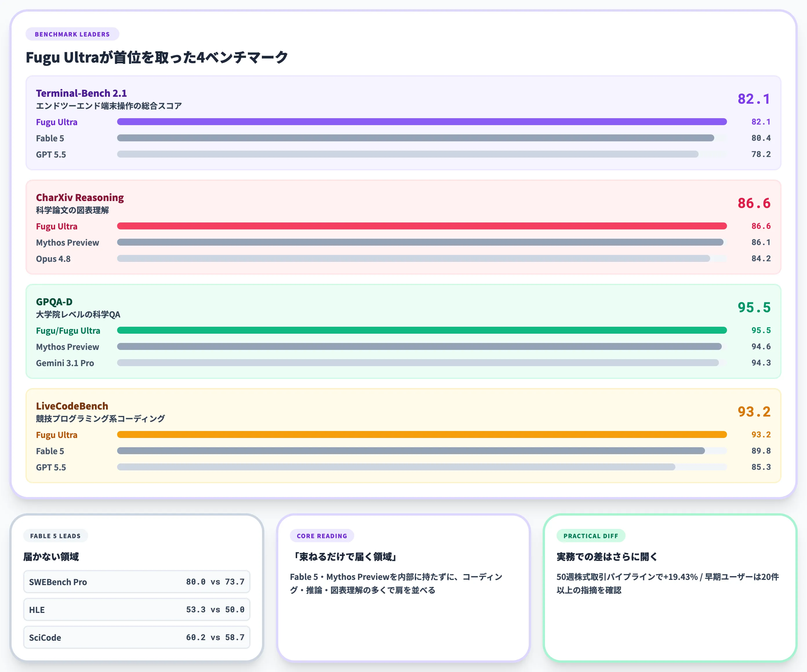This screenshot has width=807, height=672.
Task: Click the 53.3 vs 50.0 value
Action: click(x=215, y=609)
